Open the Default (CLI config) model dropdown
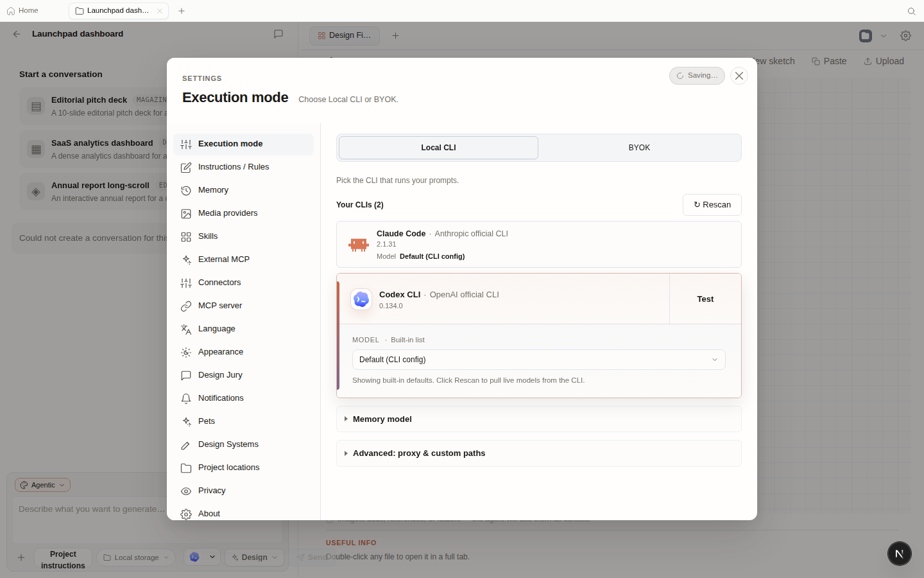Image resolution: width=924 pixels, height=578 pixels. 539,360
